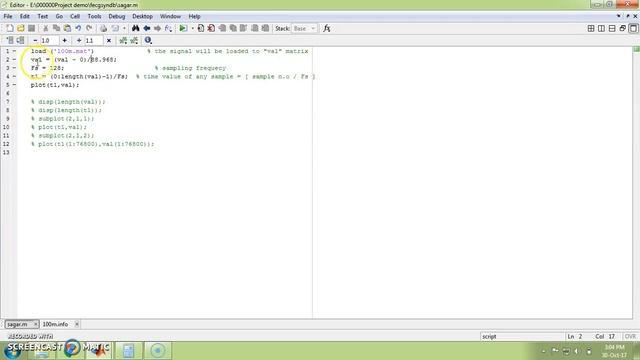Click the volume icon in system tray

pyautogui.click(x=577, y=351)
